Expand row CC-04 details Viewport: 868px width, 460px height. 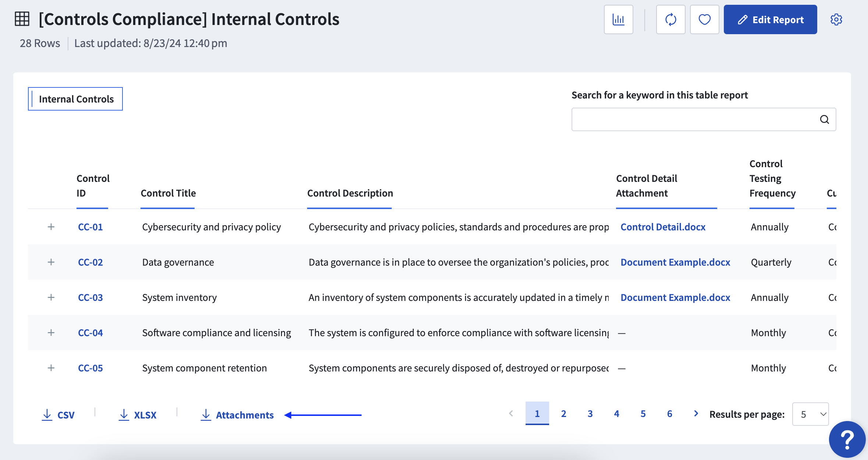(x=51, y=333)
